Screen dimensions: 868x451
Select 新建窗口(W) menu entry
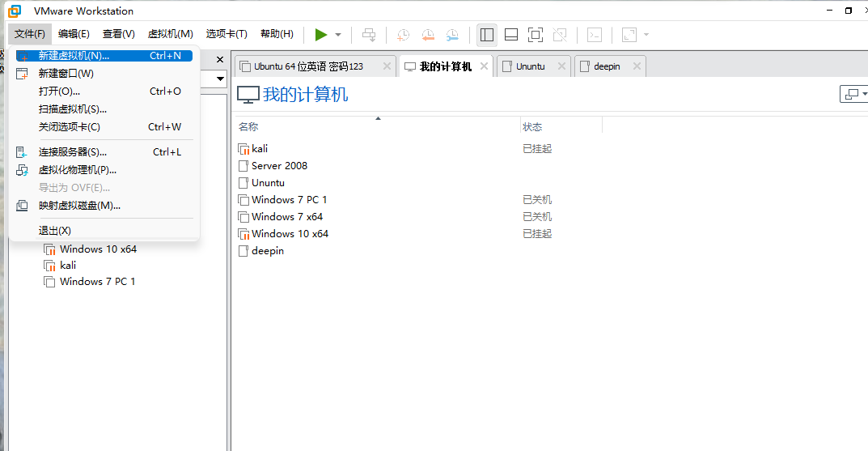point(104,73)
